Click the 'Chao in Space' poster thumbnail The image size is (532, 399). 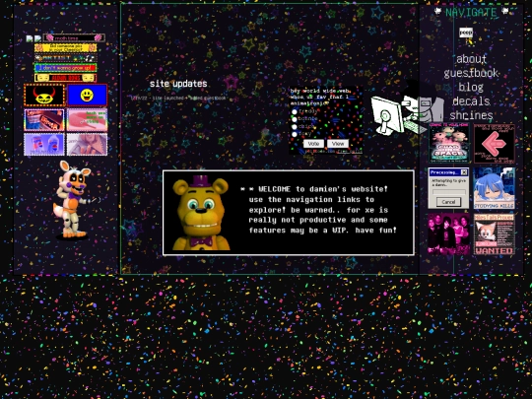pyautogui.click(x=448, y=143)
